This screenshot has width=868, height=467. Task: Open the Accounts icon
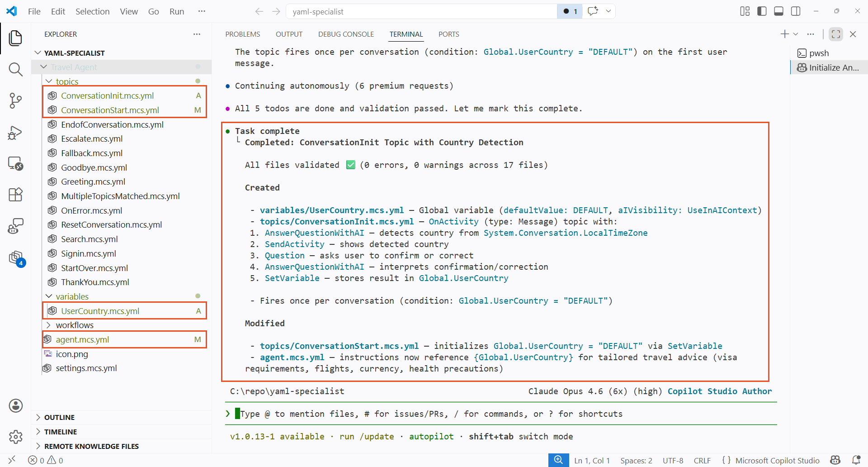pos(15,405)
